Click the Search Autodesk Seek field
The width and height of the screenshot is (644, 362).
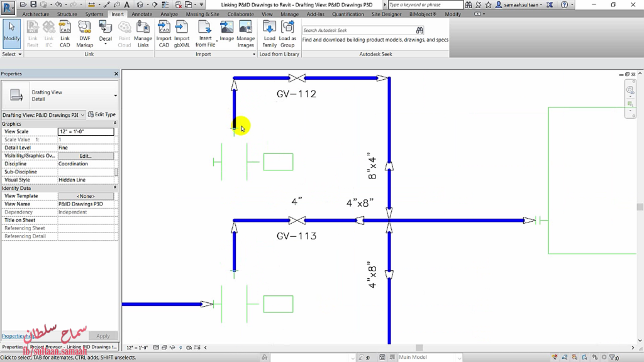coord(358,30)
